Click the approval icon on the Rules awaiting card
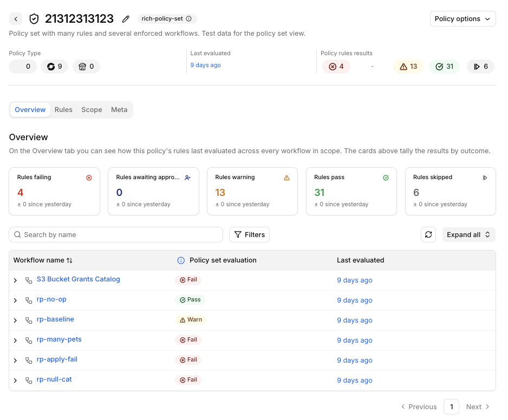 [187, 178]
